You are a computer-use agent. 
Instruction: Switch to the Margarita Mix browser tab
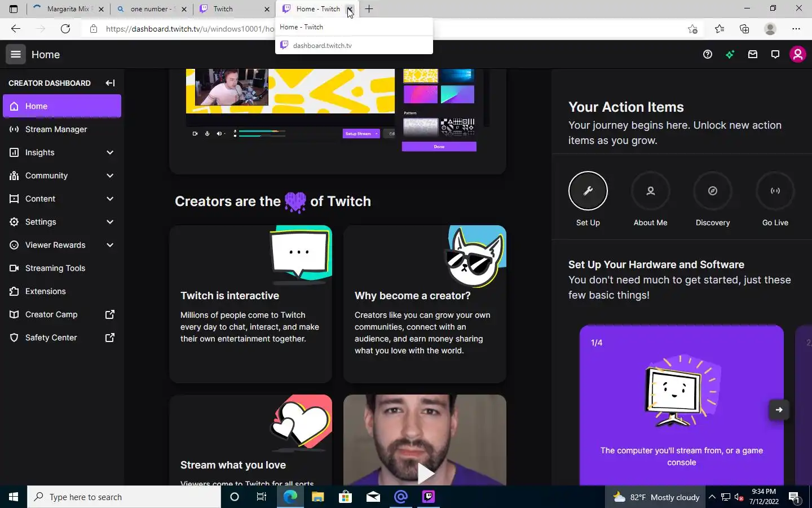pos(69,9)
